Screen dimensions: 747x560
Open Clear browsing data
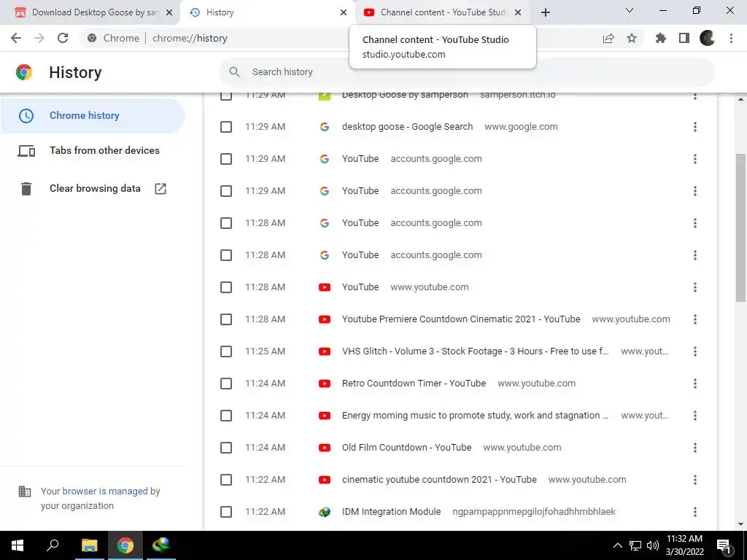(93, 189)
